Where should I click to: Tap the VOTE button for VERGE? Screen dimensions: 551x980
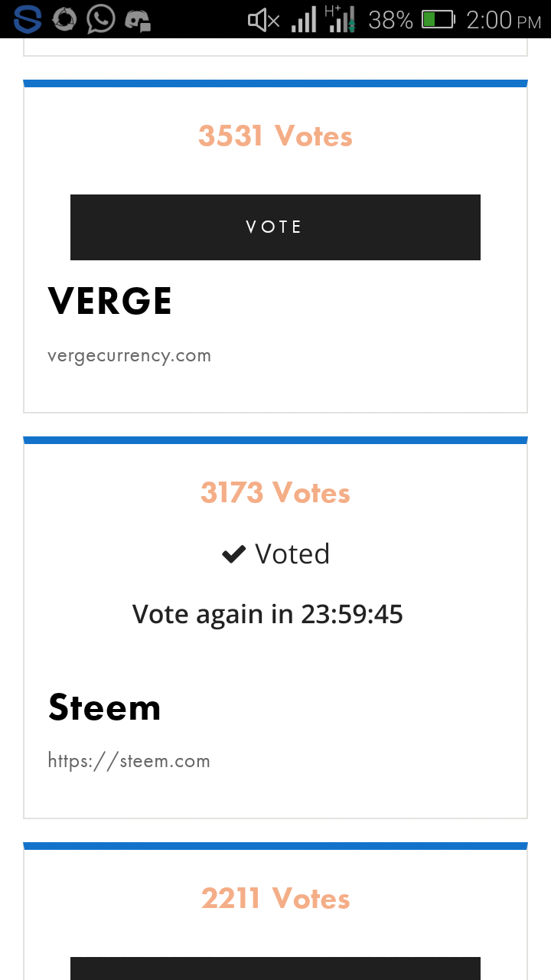[275, 227]
